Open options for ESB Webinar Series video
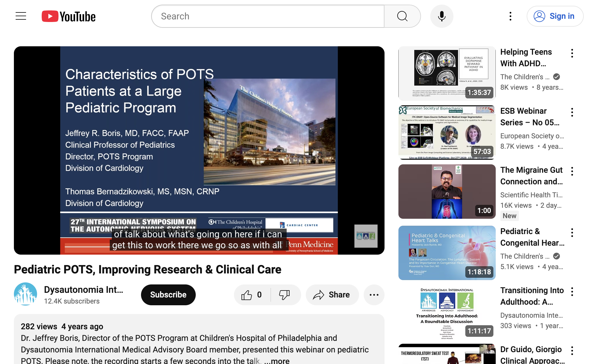The image size is (593, 364). [x=572, y=112]
